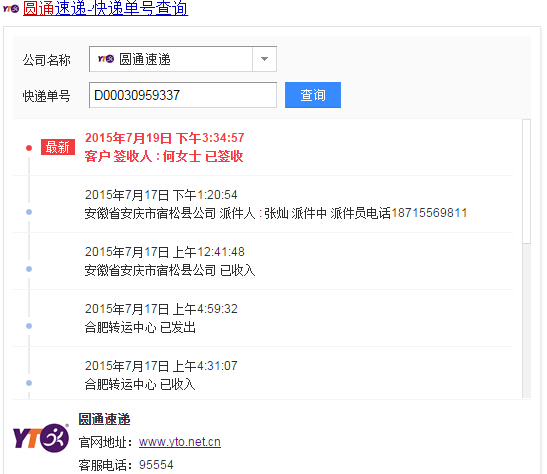547x474 pixels.
Task: Select the 2015年7月19日 下午3:34:57 timestamp
Action: pos(165,138)
